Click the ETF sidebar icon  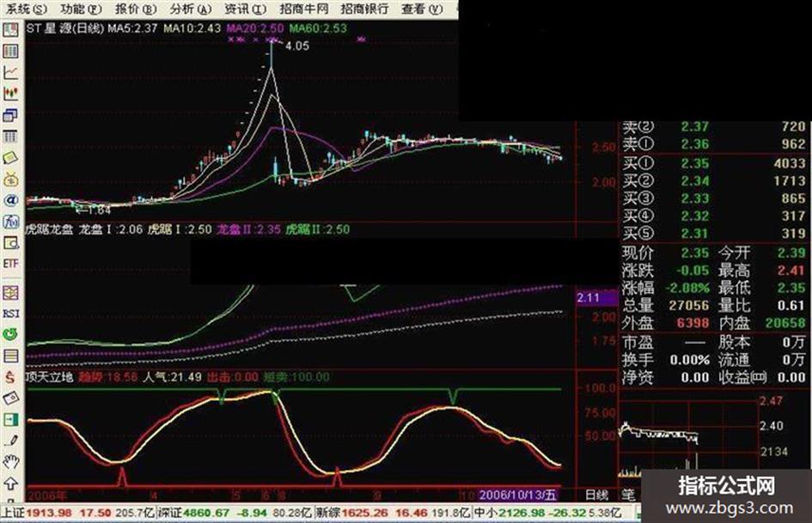click(x=11, y=264)
